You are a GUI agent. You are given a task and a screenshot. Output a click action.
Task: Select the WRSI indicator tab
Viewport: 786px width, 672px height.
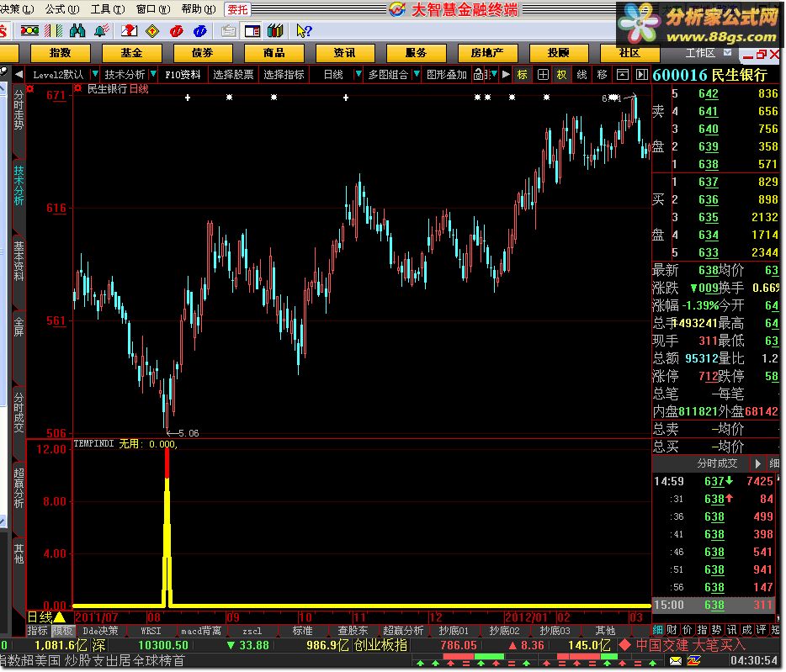(x=151, y=631)
